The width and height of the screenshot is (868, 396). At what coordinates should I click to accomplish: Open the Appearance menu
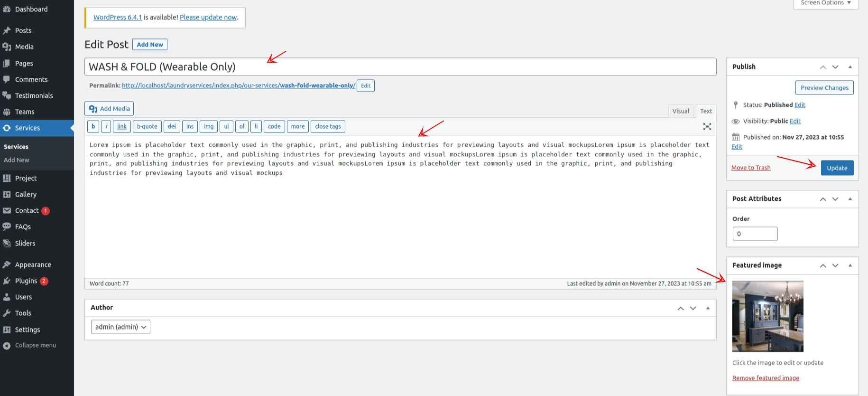click(x=33, y=264)
